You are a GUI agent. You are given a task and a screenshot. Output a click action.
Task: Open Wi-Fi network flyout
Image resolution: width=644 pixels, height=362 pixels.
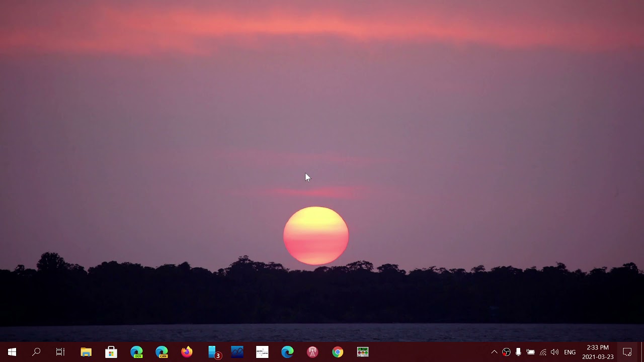point(543,352)
